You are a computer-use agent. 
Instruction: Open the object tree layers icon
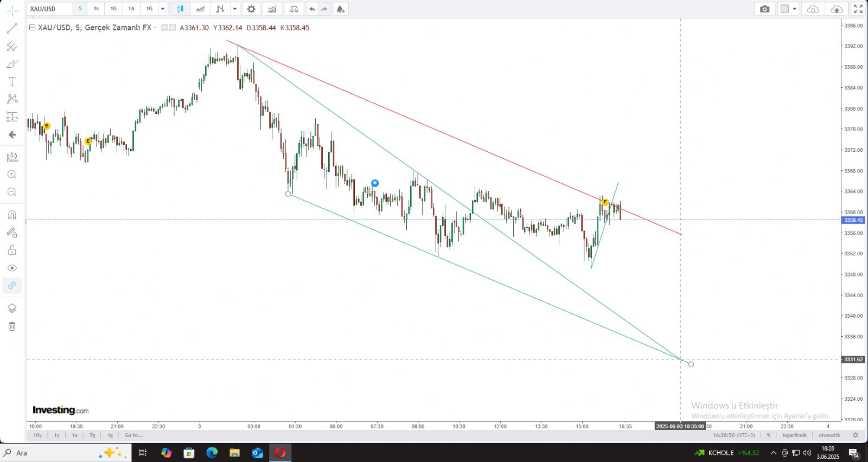[12, 309]
